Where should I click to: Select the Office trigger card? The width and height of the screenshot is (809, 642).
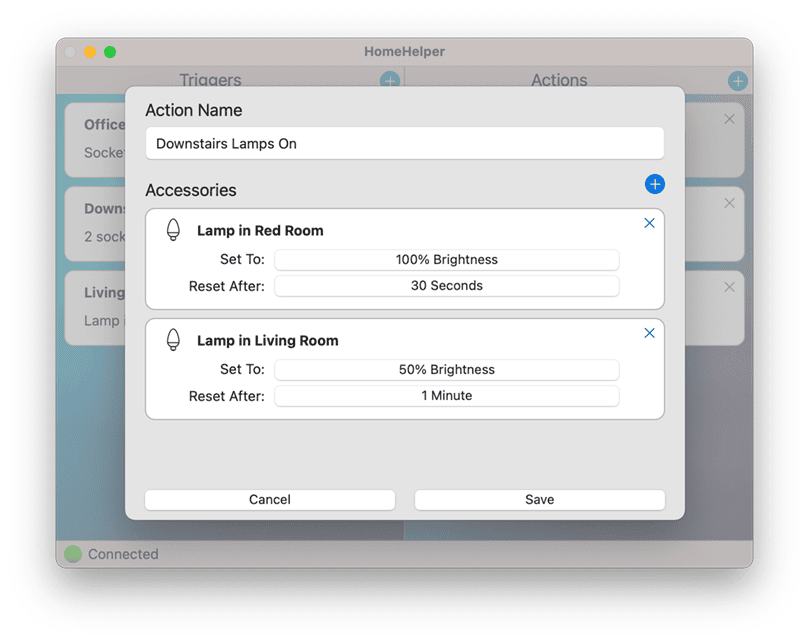pos(96,138)
